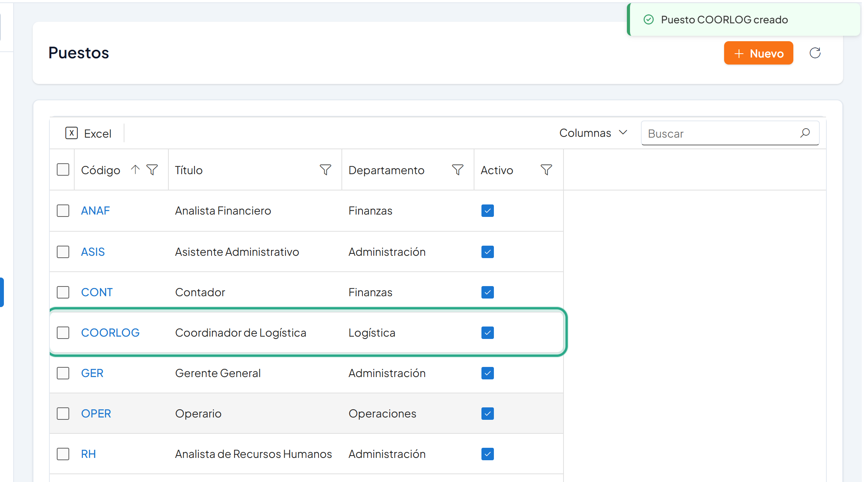This screenshot has height=482, width=868.
Task: Click the Nuevo button
Action: click(x=758, y=53)
